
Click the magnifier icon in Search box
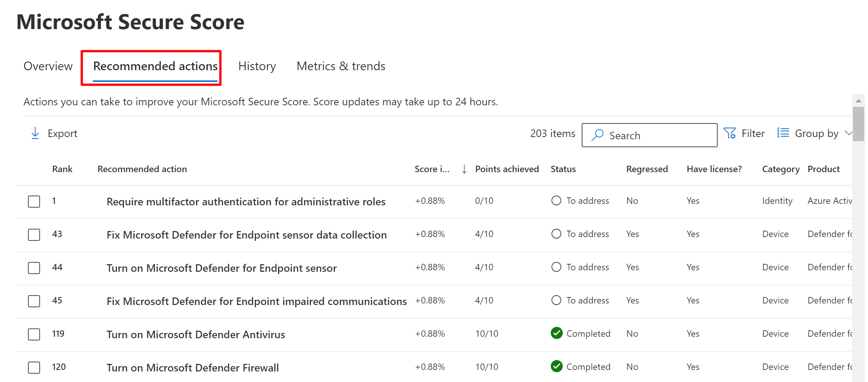[x=597, y=135]
